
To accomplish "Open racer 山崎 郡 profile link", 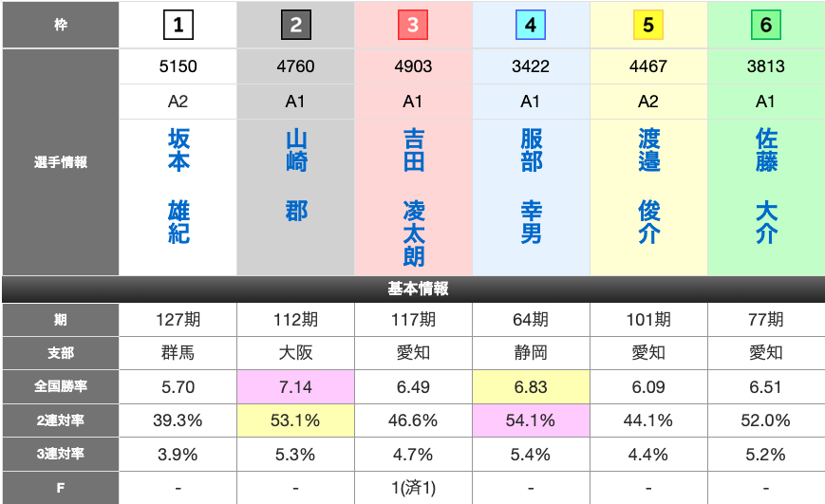I will tap(296, 175).
